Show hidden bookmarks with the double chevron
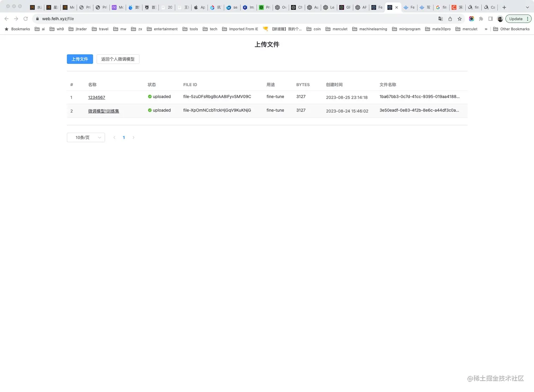Screen dimensions: 534x392 (486, 29)
